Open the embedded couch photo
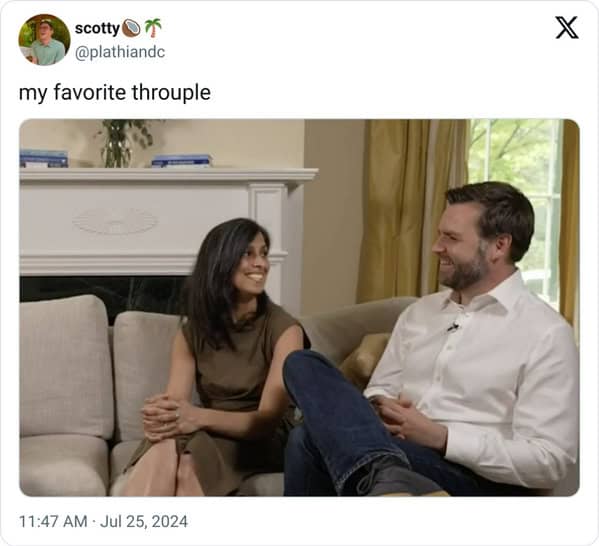The image size is (599, 546). click(x=300, y=308)
